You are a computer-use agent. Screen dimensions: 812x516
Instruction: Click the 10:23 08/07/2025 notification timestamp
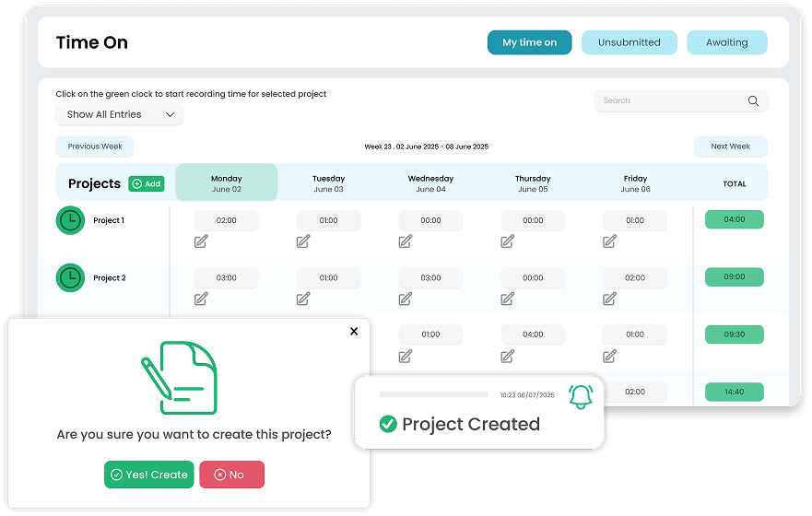click(527, 395)
